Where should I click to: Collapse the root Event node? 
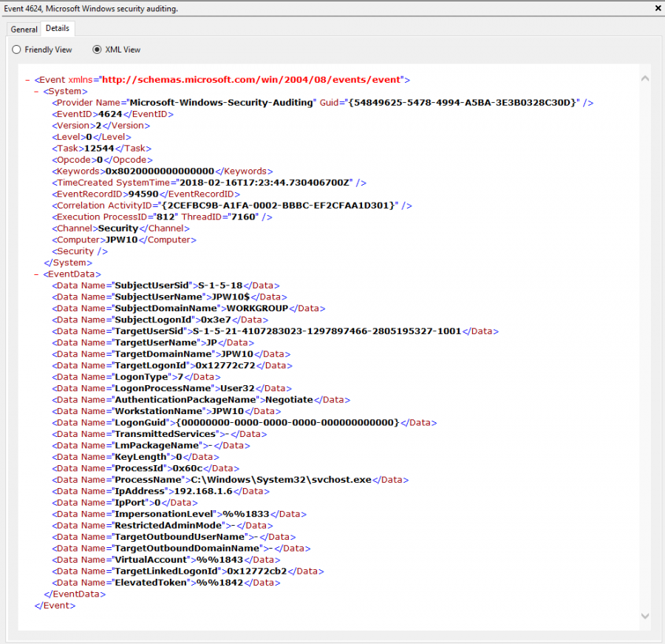coord(26,79)
